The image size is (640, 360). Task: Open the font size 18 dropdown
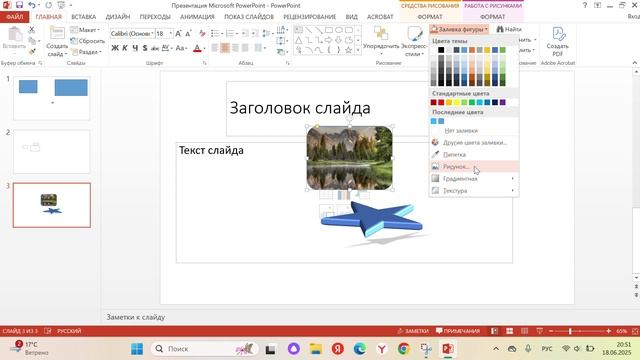coord(171,33)
